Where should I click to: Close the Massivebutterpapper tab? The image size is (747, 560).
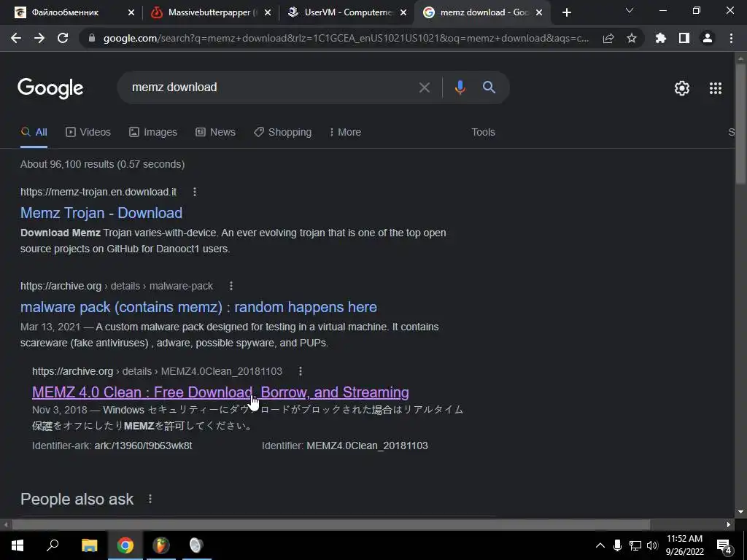click(x=268, y=13)
